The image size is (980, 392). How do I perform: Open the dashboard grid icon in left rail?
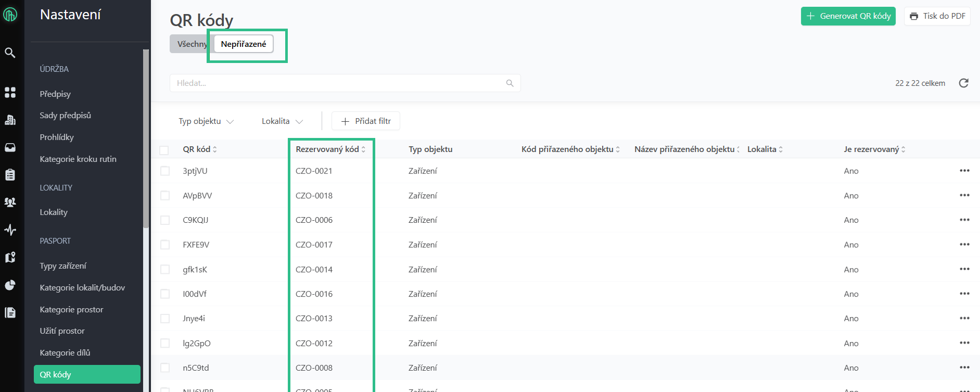click(10, 93)
